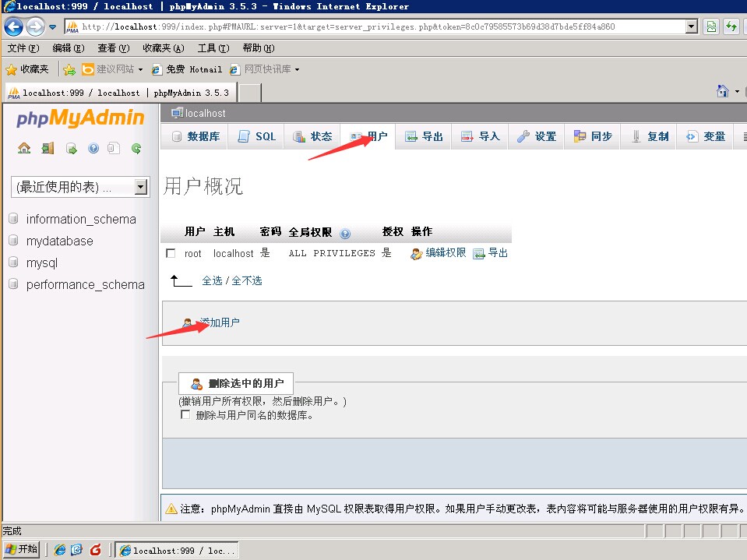This screenshot has width=747, height=560.
Task: Click the add to favorites bar icon
Action: tap(69, 70)
